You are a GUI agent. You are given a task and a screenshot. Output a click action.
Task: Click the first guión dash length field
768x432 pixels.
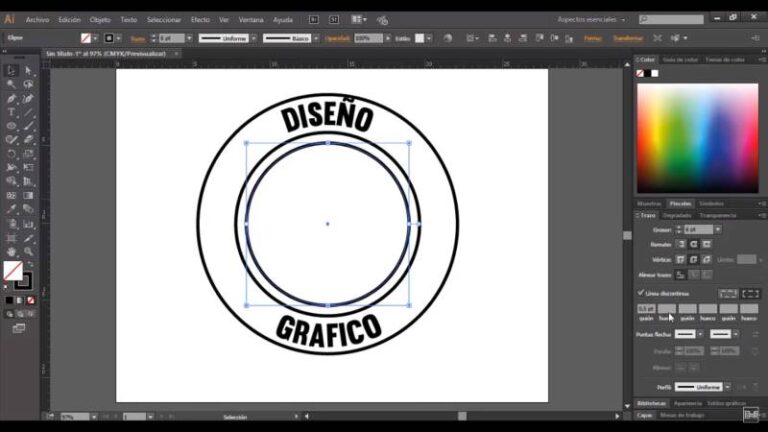click(x=646, y=309)
